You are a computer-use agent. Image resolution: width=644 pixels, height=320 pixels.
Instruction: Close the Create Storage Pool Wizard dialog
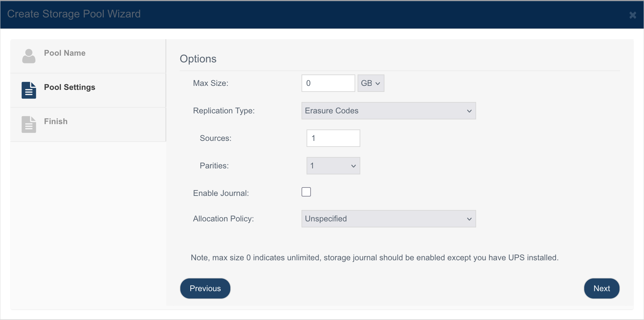click(633, 15)
